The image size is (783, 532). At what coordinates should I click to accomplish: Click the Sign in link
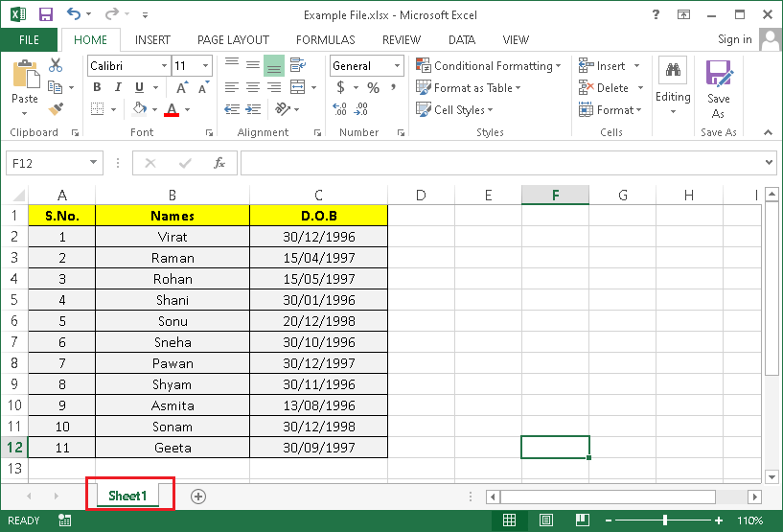(x=734, y=39)
